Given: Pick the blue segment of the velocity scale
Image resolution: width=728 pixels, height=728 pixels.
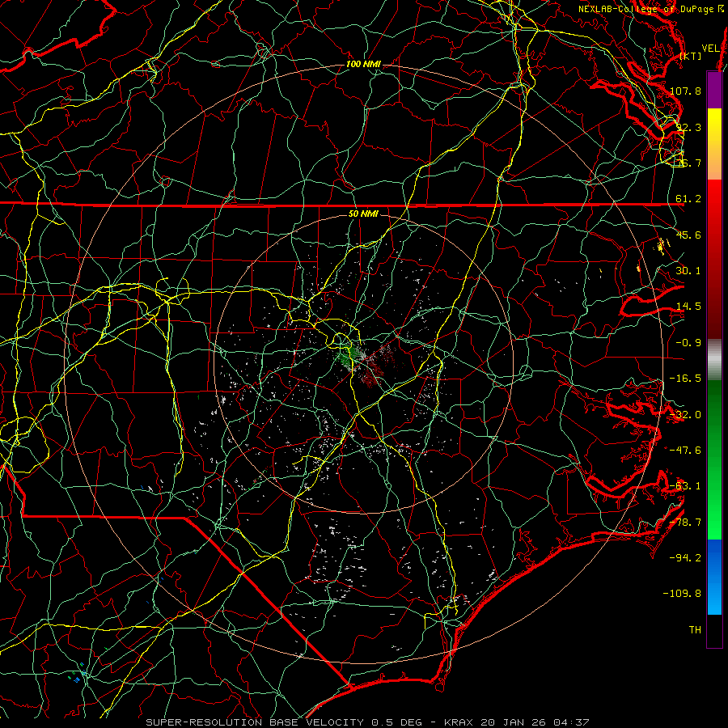Looking at the screenshot, I should tap(714, 577).
